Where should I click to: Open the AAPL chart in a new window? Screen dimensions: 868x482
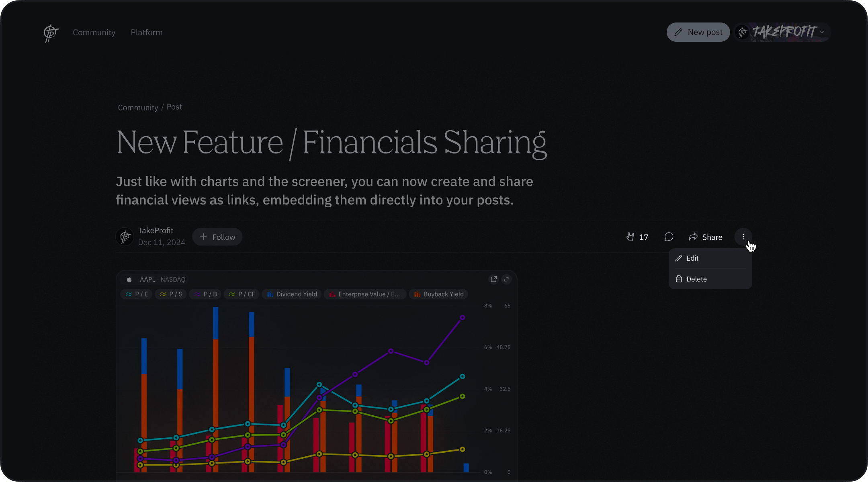pos(494,279)
